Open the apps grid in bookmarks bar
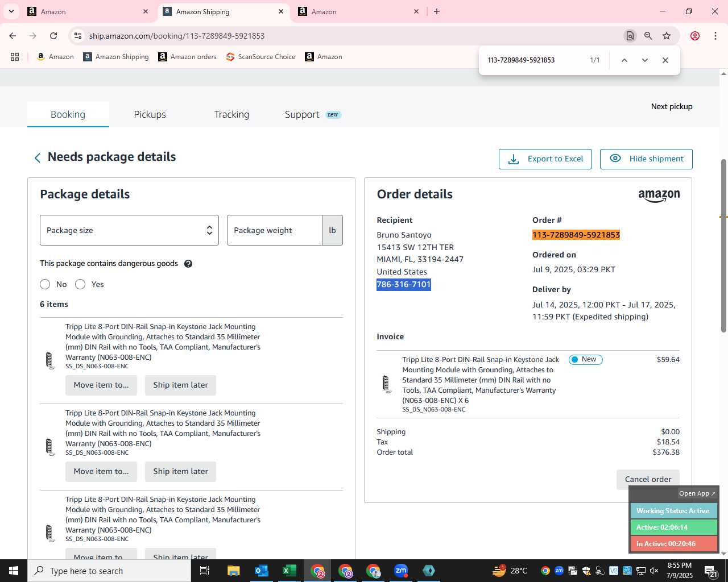Screen dimensions: 728x582 [x=15, y=57]
